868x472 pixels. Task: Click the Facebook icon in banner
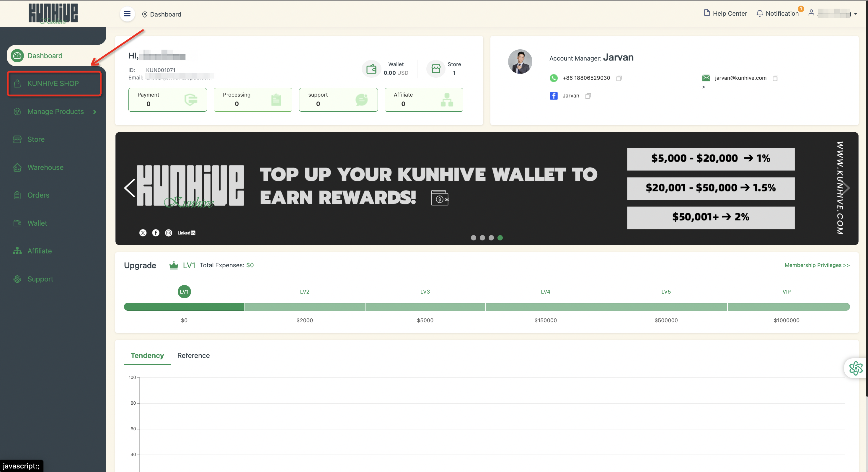pos(156,233)
